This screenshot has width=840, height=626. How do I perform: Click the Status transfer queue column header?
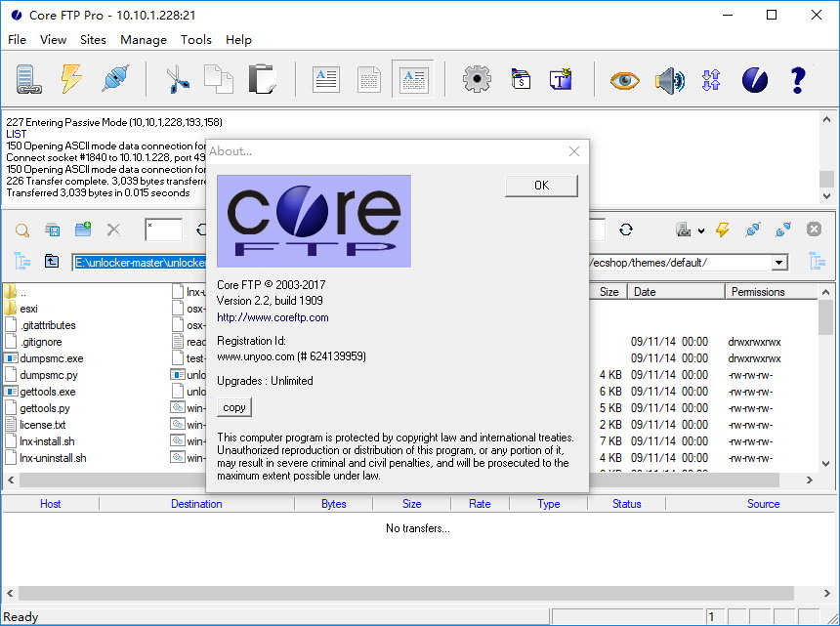(627, 504)
